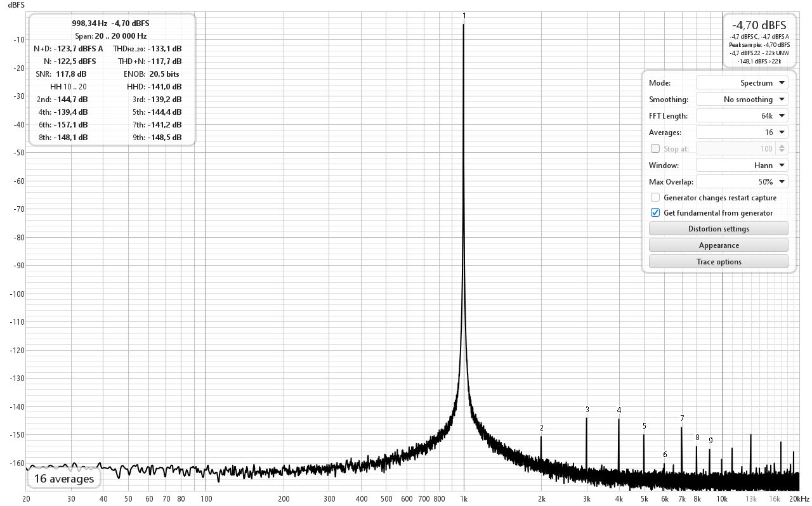The image size is (812, 506).
Task: Click the -148,1 dBFS >22k readout
Action: click(x=759, y=62)
